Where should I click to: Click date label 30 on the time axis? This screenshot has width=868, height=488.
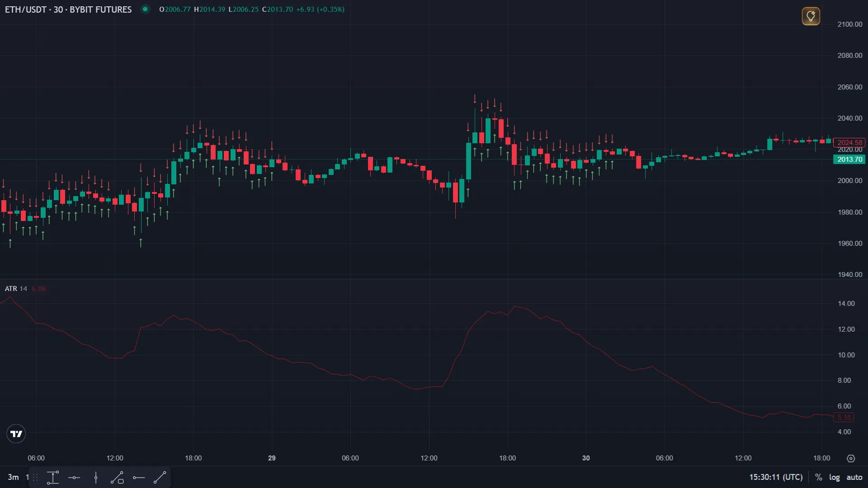coord(586,458)
